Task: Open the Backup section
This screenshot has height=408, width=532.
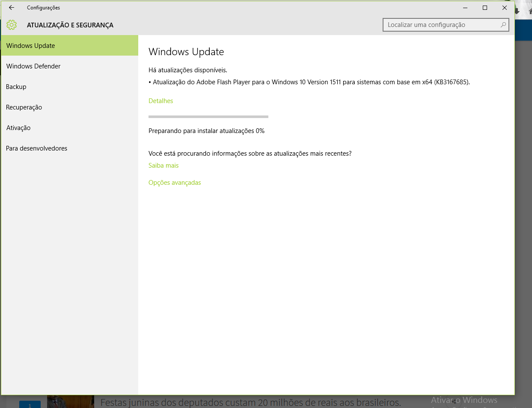Action: pos(70,86)
